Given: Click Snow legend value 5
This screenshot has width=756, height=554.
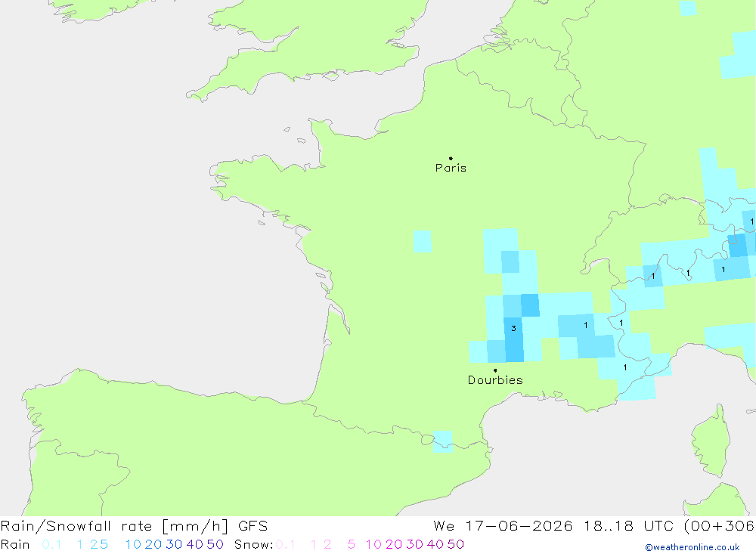Looking at the screenshot, I should [352, 544].
